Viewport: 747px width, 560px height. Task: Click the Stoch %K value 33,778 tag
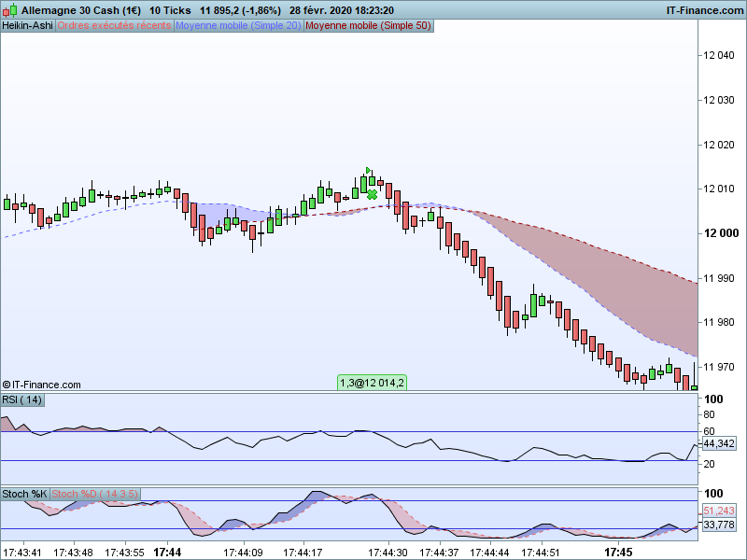pyautogui.click(x=719, y=525)
